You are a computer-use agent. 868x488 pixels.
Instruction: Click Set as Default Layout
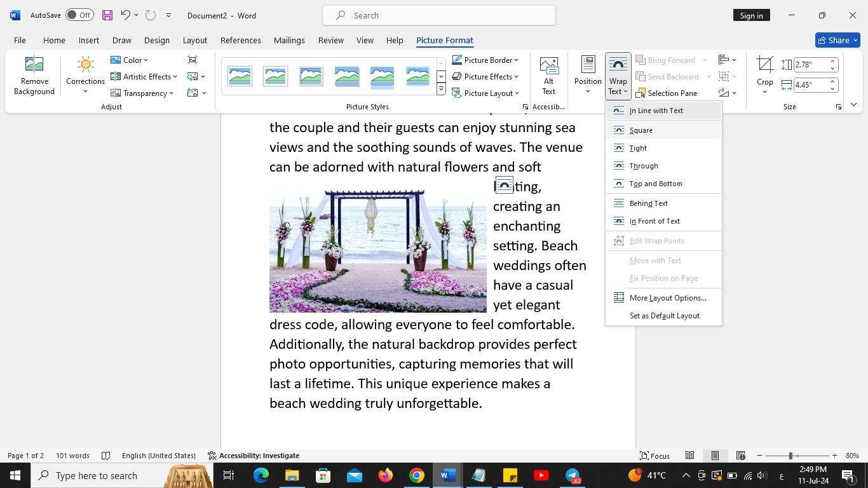664,316
